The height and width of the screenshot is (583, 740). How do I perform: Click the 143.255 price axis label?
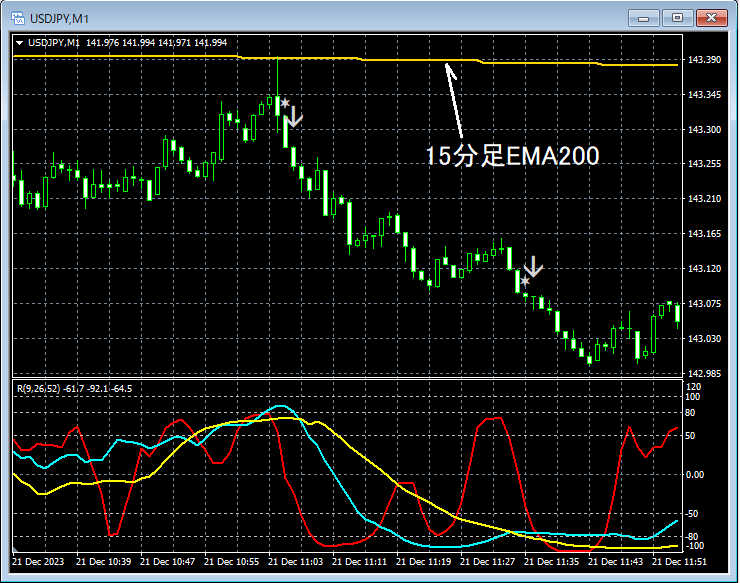point(704,164)
